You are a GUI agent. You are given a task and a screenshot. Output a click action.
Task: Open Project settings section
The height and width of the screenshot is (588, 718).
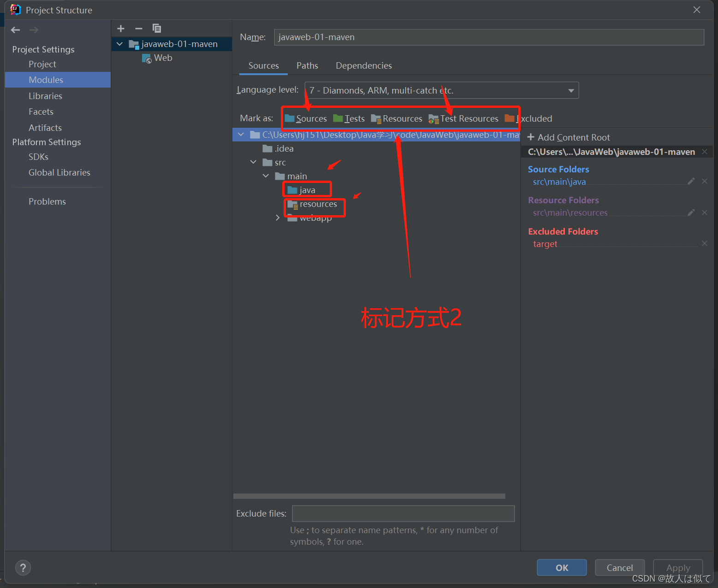(x=42, y=64)
